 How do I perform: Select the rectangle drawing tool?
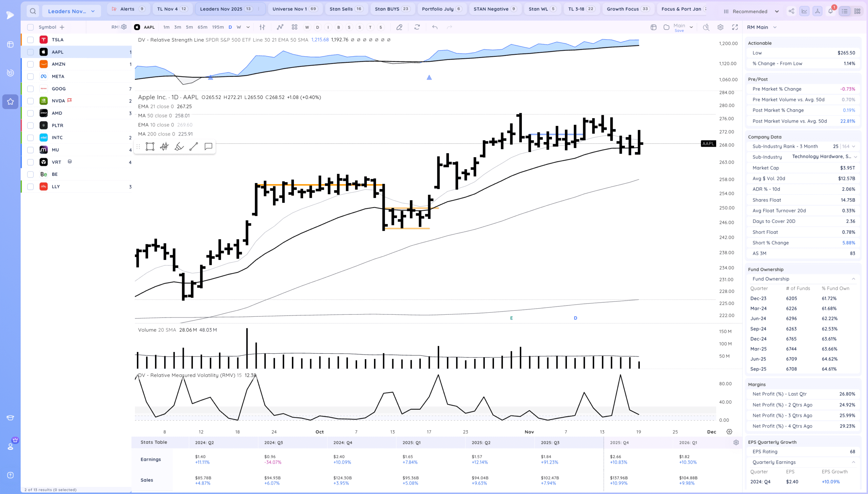click(x=150, y=147)
